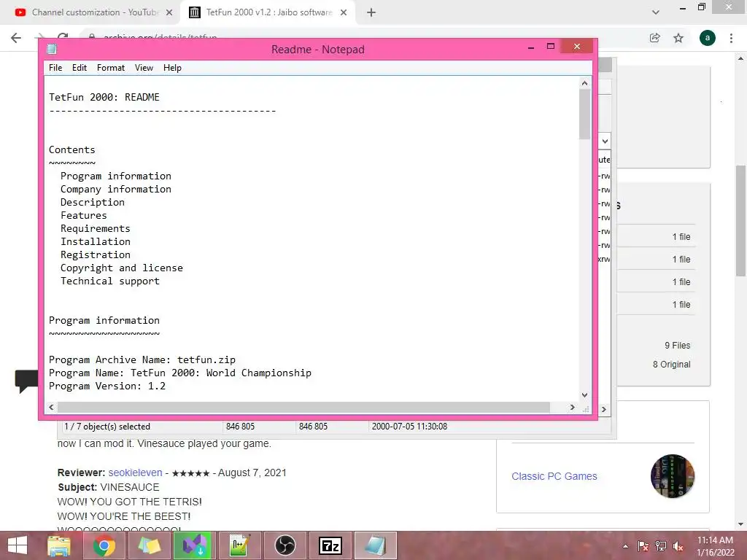Viewport: 747px width, 560px height.
Task: Open Windows Start button
Action: pos(18,545)
